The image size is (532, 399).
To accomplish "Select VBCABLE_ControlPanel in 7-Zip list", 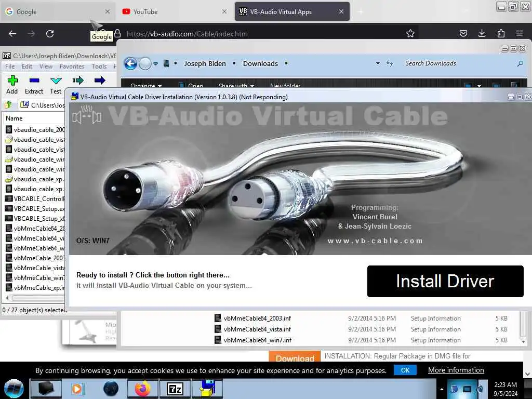I will tap(35, 199).
